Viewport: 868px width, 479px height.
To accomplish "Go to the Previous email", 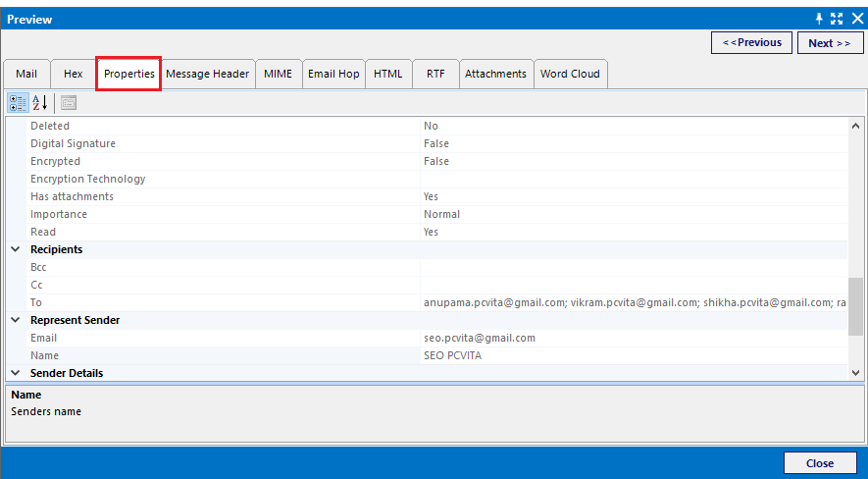I will 751,42.
